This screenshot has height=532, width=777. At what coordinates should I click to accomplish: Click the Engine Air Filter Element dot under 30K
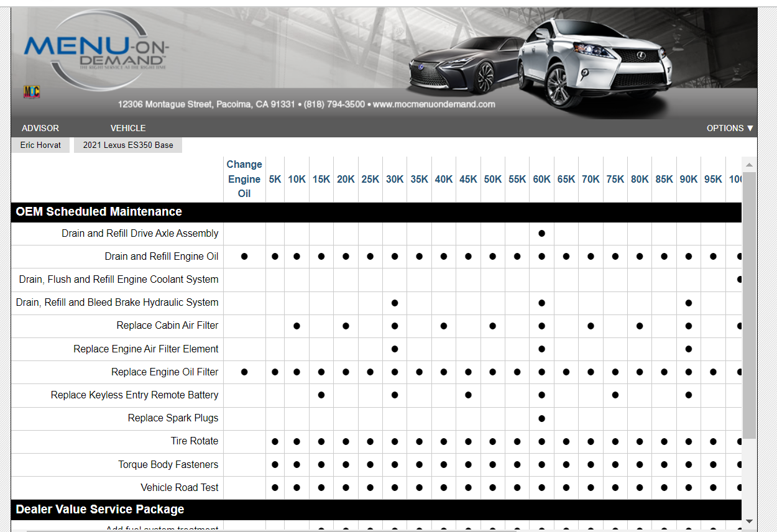(x=395, y=349)
